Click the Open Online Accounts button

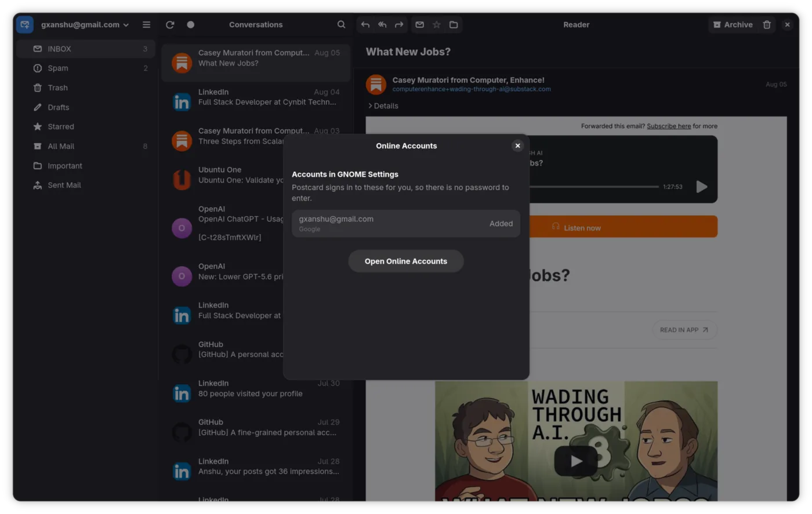(406, 261)
